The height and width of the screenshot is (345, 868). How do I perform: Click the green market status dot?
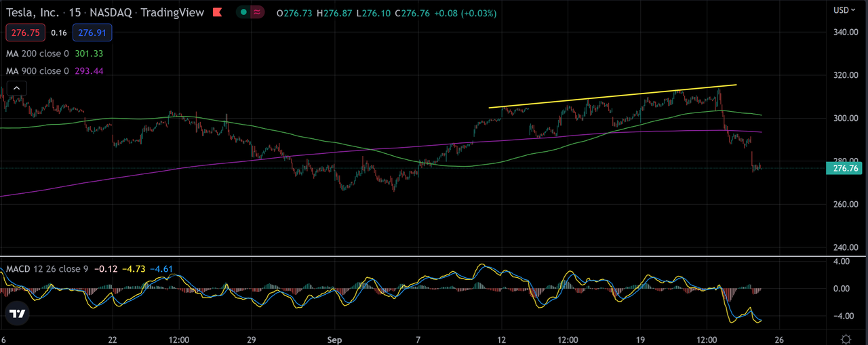click(243, 12)
